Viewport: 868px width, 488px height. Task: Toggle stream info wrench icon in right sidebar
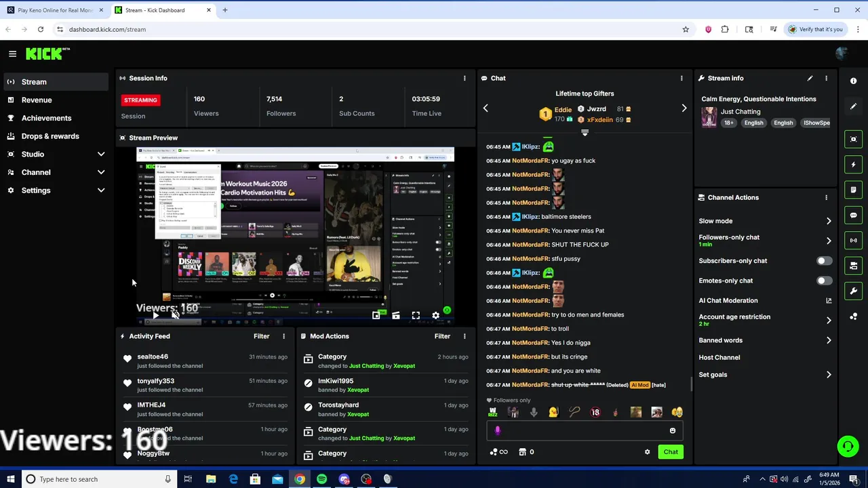(x=853, y=291)
